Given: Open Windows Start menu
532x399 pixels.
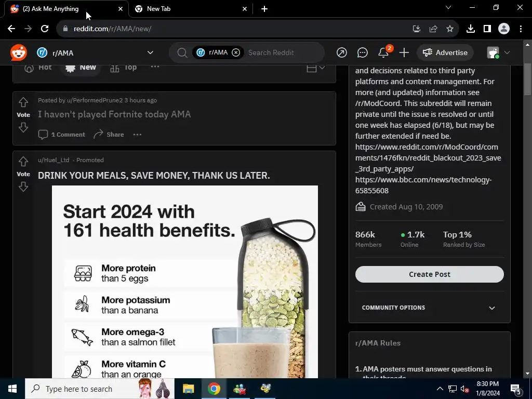Looking at the screenshot, I should coord(12,389).
